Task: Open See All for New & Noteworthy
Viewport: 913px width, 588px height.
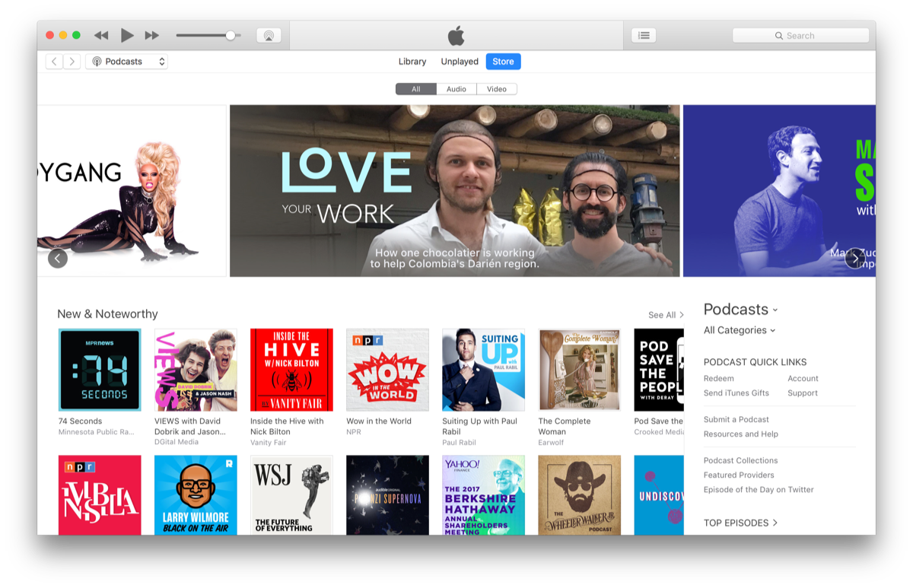Action: [x=663, y=314]
